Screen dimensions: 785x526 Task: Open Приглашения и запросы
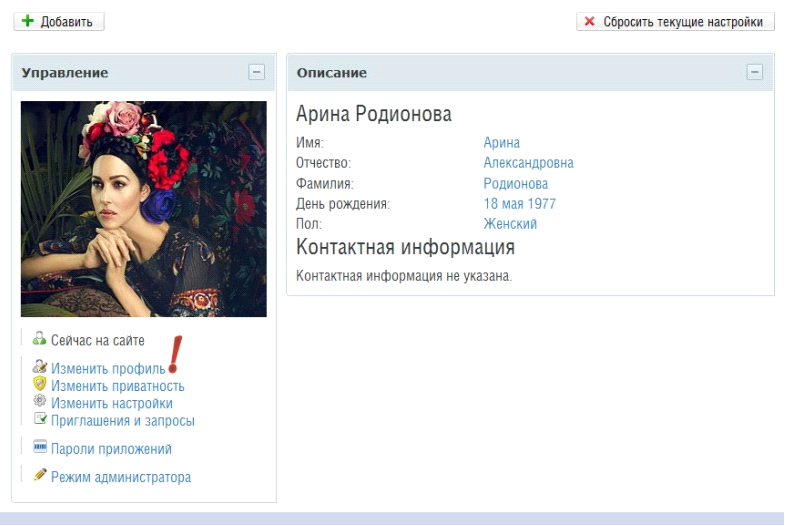point(122,421)
